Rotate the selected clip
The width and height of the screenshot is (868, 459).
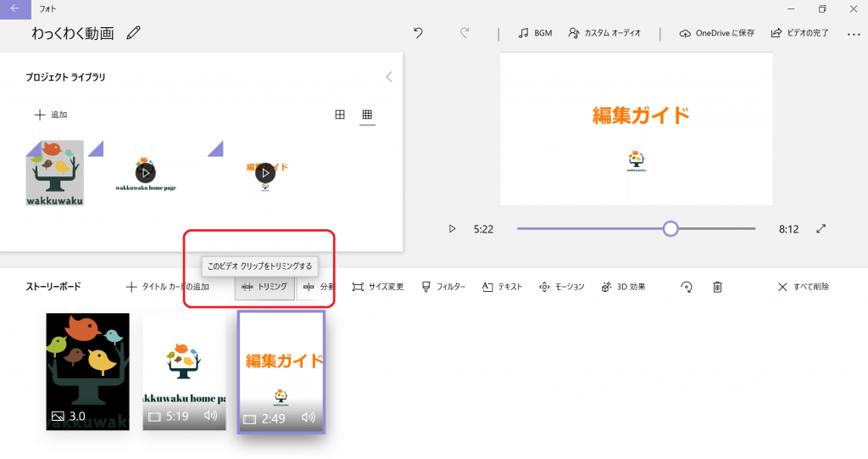coord(687,288)
